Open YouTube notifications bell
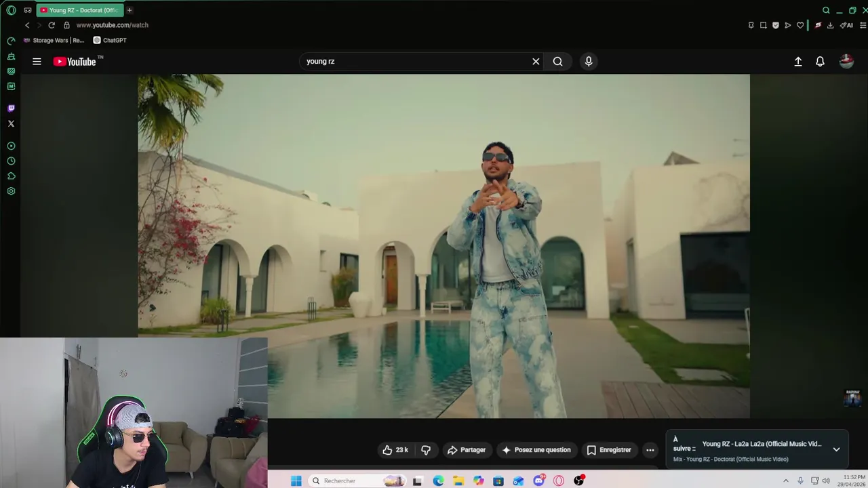 820,62
